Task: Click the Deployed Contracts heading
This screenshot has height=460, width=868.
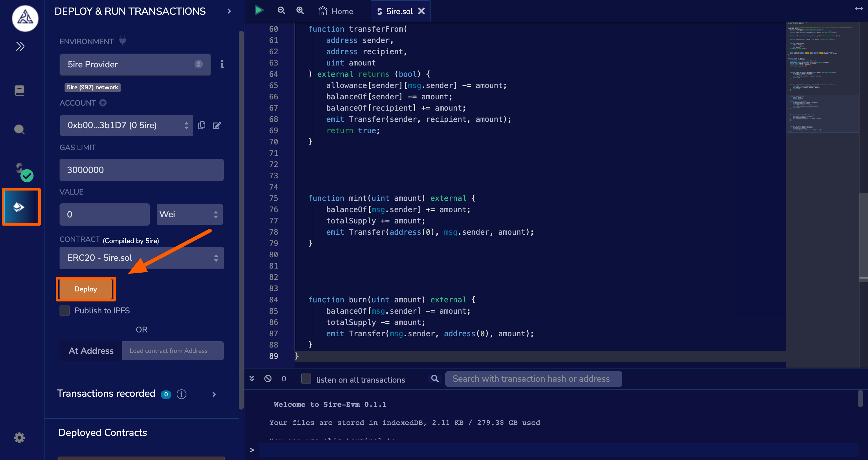Action: (x=103, y=432)
